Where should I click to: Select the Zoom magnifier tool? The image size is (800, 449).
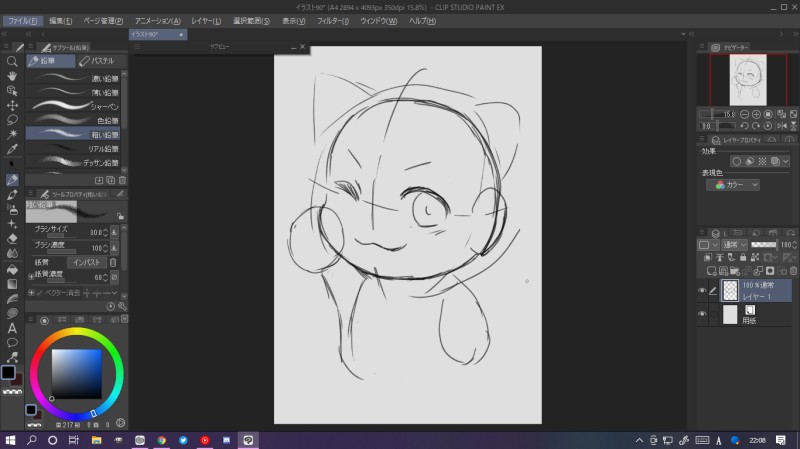pyautogui.click(x=12, y=61)
